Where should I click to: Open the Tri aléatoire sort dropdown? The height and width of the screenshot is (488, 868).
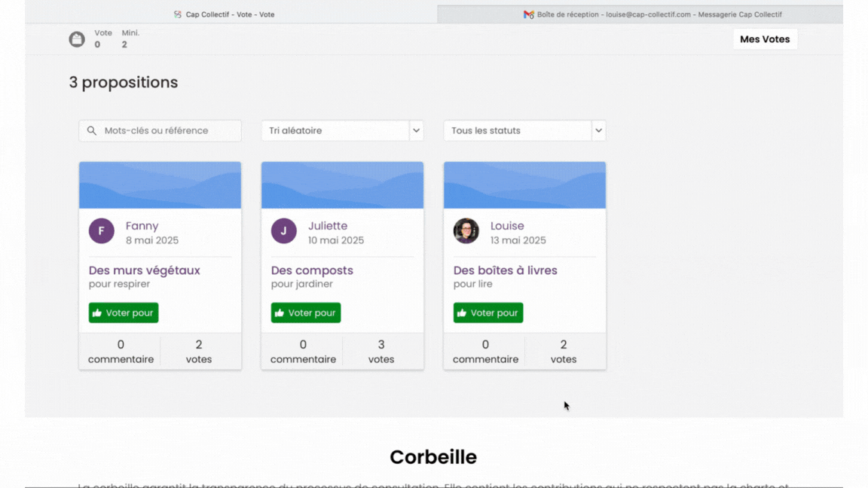click(342, 130)
